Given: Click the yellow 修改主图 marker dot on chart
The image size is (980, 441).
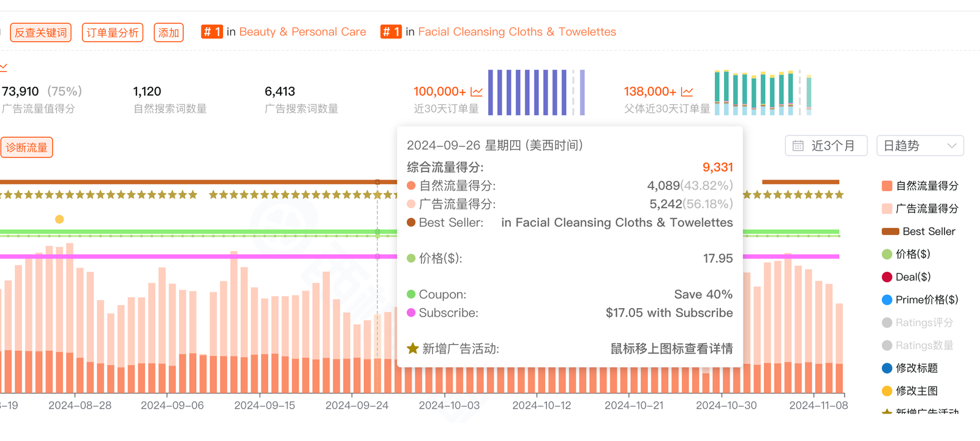Looking at the screenshot, I should [x=59, y=219].
